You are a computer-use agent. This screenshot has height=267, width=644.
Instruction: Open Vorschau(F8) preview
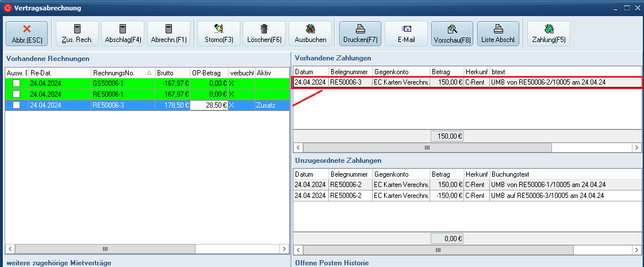pos(452,34)
